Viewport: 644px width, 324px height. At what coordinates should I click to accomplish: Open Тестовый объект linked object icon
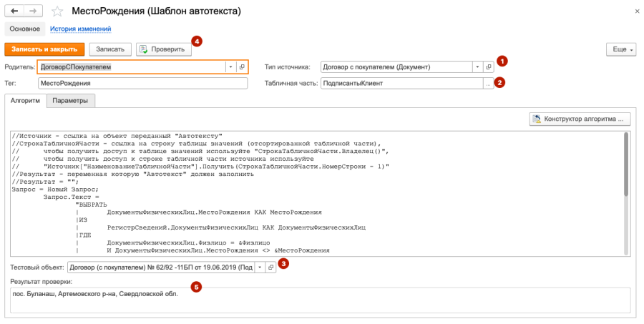[x=270, y=267]
